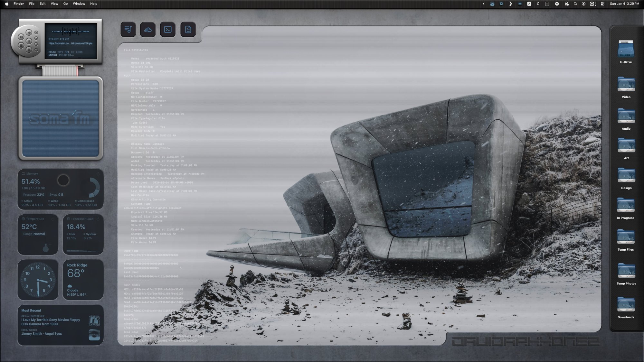Select the SoundCloud toolbar icon
The image size is (644, 362).
148,29
